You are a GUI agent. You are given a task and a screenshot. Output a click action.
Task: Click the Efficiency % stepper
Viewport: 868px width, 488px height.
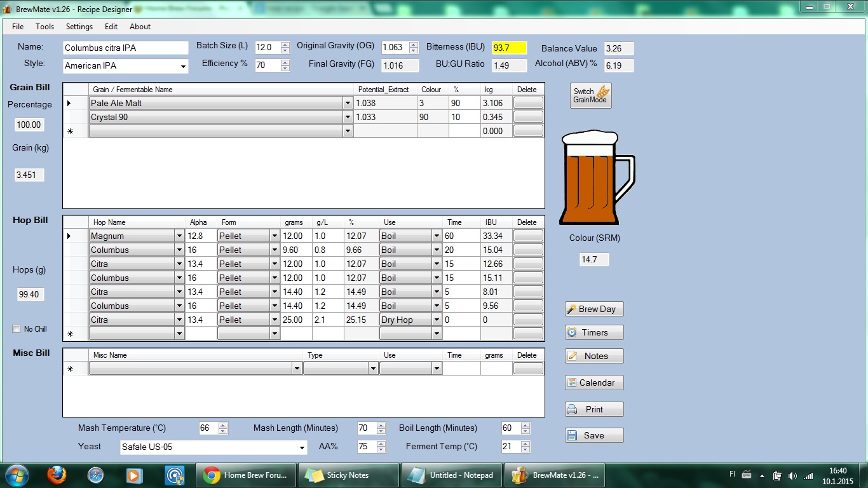click(285, 65)
